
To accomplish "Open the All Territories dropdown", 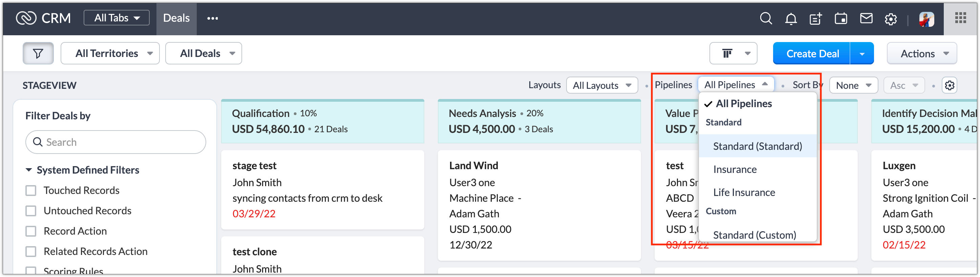I will point(110,53).
